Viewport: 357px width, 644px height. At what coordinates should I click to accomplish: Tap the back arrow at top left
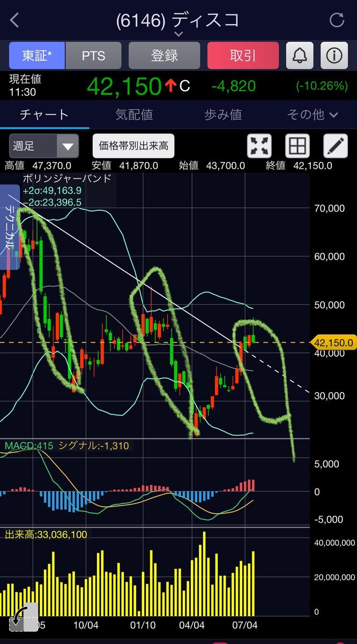pyautogui.click(x=14, y=20)
